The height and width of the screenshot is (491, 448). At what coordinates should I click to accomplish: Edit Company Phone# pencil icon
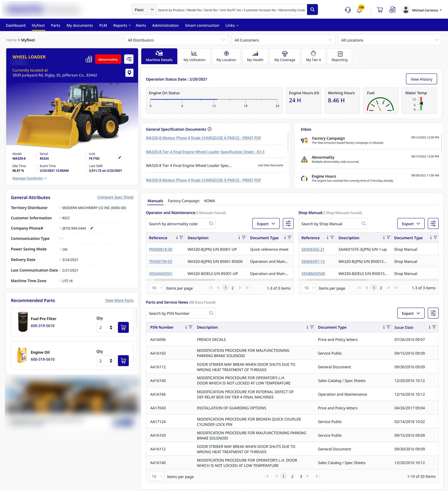coord(92,228)
